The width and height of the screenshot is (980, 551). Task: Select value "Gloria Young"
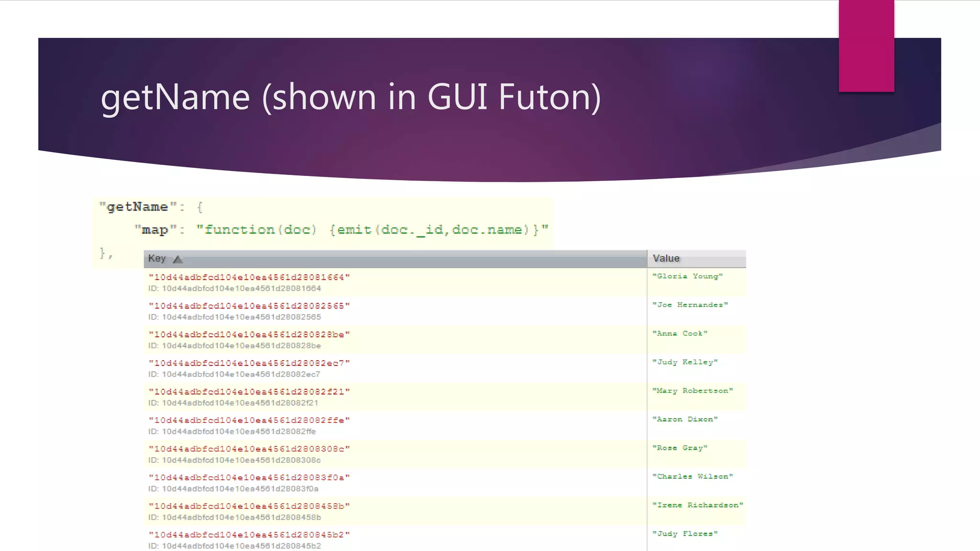[x=688, y=276]
